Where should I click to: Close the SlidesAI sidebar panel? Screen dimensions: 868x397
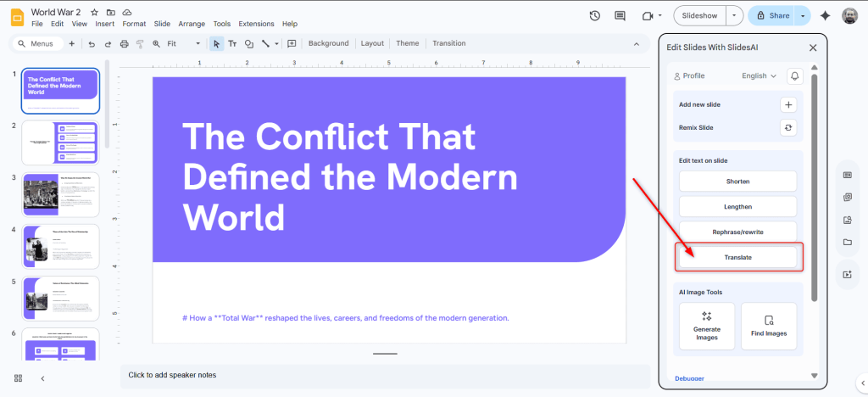click(x=813, y=48)
